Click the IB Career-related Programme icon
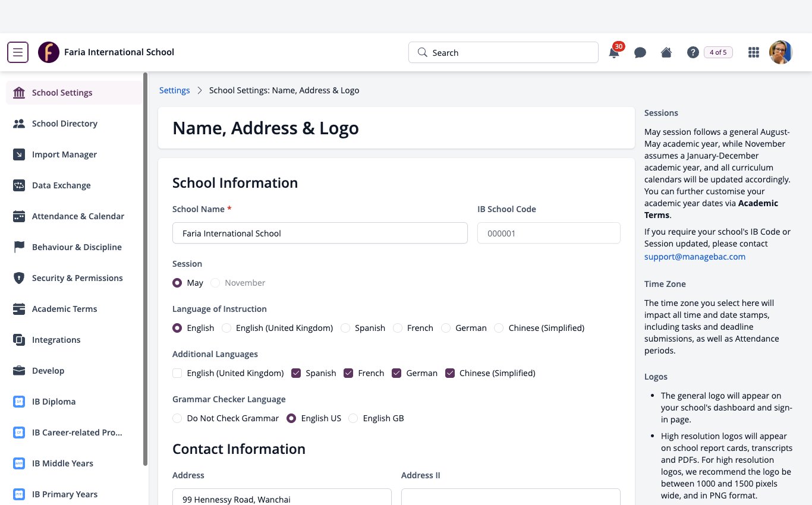The width and height of the screenshot is (812, 505). pos(19,433)
